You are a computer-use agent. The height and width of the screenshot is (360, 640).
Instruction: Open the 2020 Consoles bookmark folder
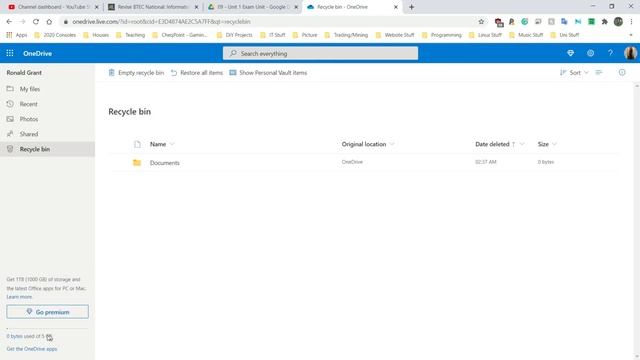point(55,35)
